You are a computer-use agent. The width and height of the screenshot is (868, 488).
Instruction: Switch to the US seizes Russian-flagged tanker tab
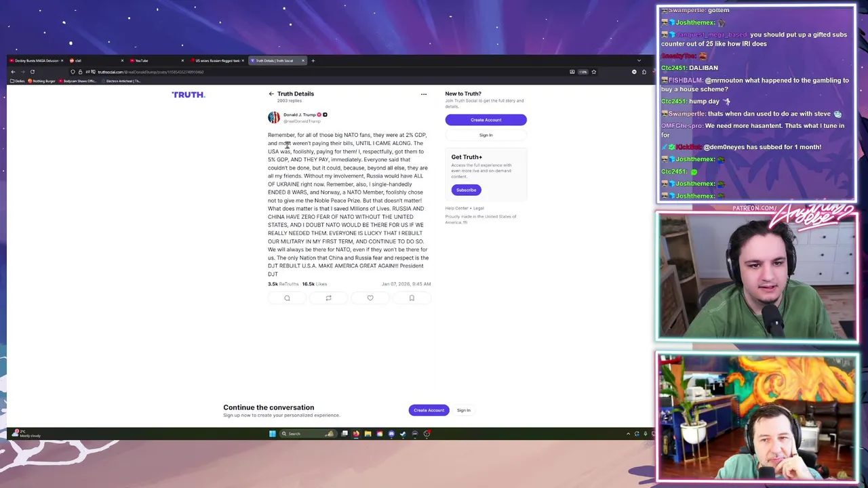[x=217, y=61]
